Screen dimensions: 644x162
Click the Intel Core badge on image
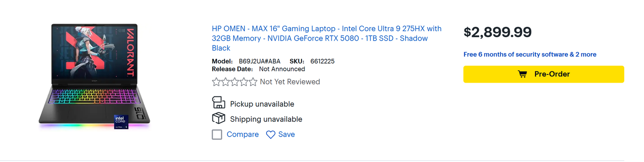coord(121,122)
